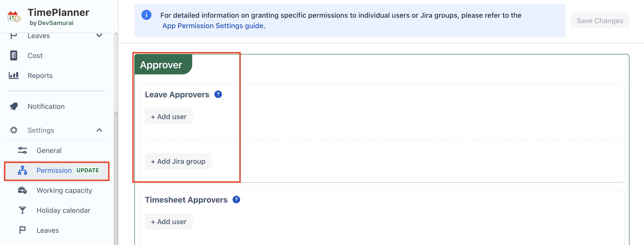Go to the Leaves submenu under Settings
The height and width of the screenshot is (245, 644).
[x=47, y=230]
